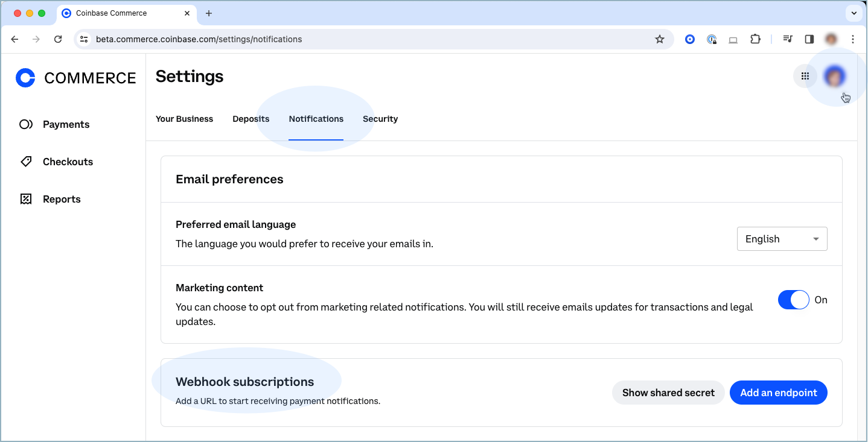Open the Chrome three-dot menu

853,39
